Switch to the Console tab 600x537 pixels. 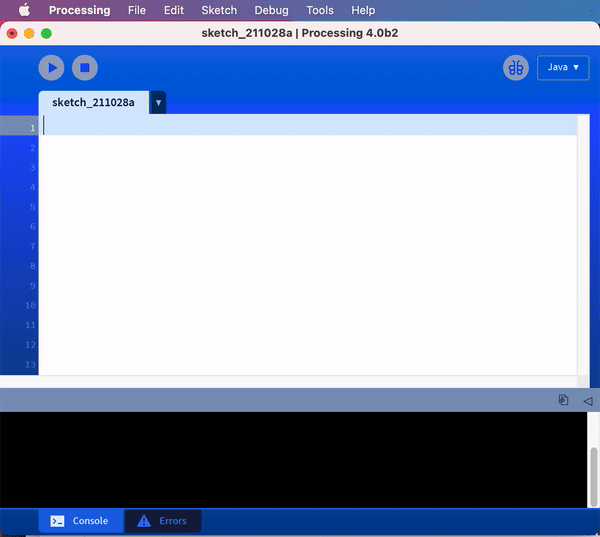pyautogui.click(x=81, y=521)
